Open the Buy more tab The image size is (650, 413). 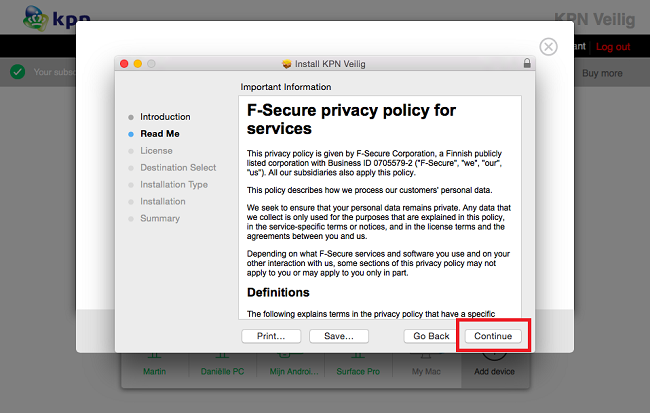pos(602,73)
